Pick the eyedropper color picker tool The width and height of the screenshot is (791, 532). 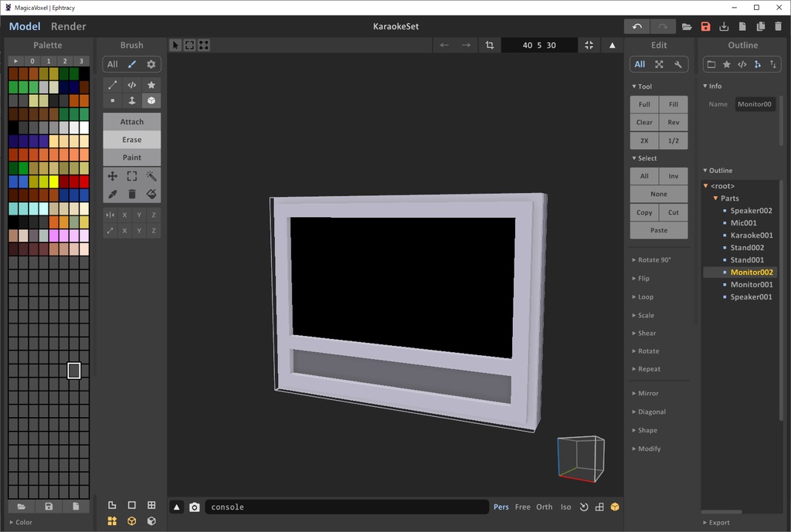tap(113, 194)
